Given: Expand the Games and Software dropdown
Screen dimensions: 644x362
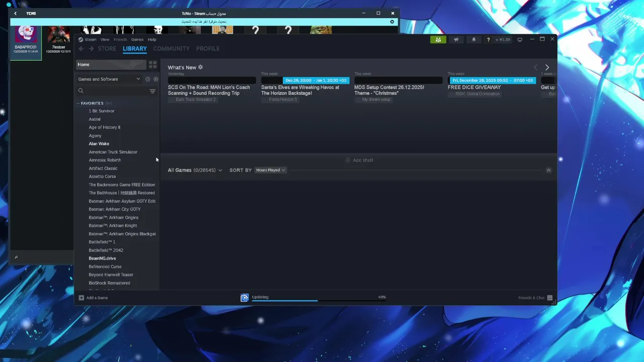Looking at the screenshot, I should (109, 79).
